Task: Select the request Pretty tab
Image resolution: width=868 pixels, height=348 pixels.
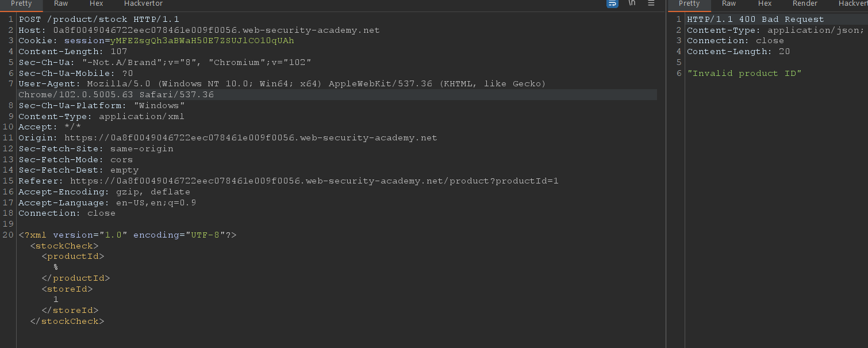Action: point(21,3)
